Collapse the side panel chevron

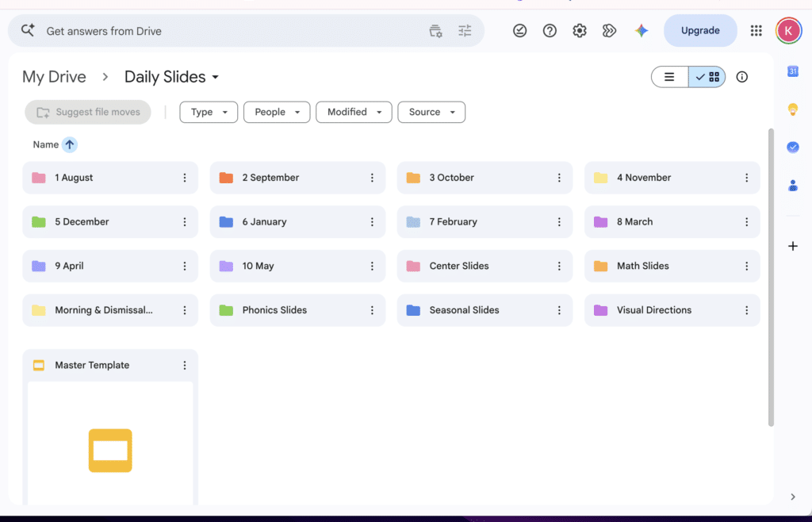pos(793,497)
